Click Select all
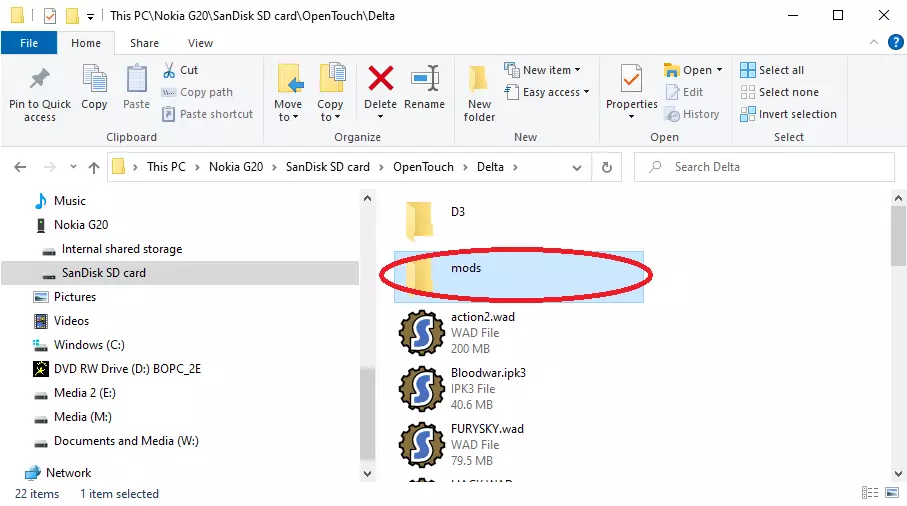Screen dimensions: 907x506 click(x=772, y=70)
